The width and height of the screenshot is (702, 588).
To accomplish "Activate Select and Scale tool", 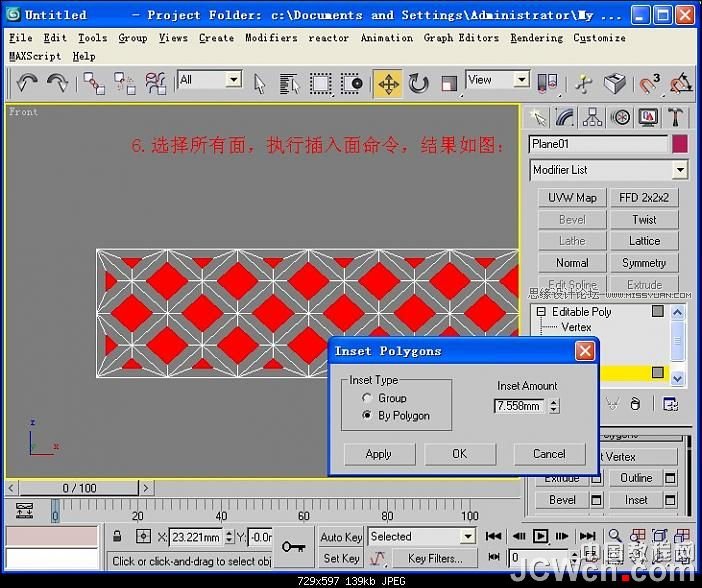I will pyautogui.click(x=449, y=84).
